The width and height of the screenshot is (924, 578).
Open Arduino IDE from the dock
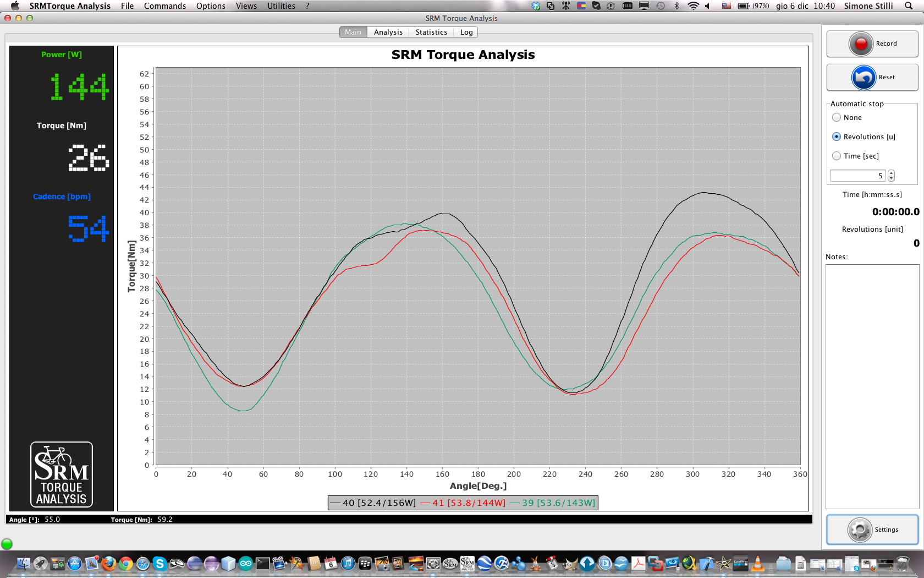245,563
